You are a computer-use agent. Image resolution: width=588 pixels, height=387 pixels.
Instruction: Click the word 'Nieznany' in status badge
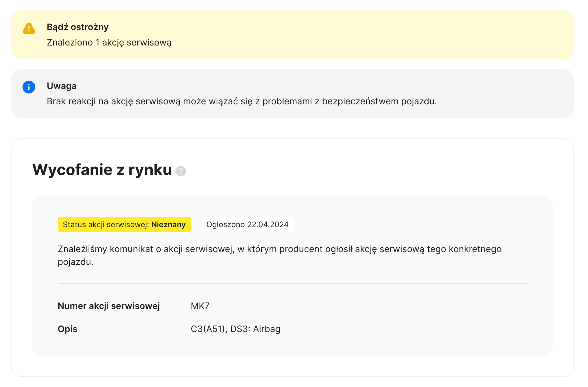[168, 224]
